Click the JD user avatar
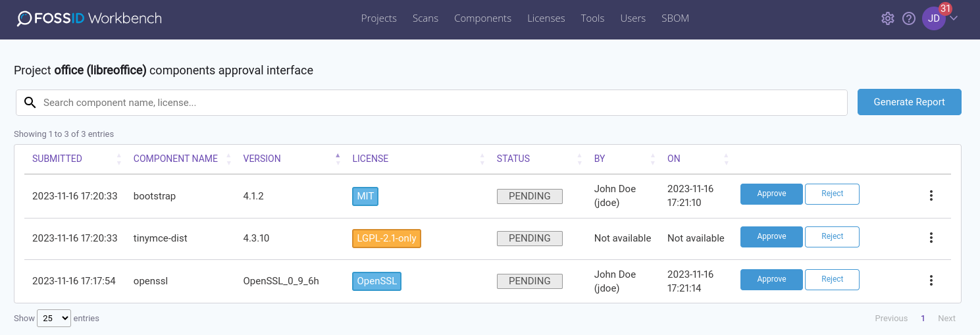 [x=934, y=18]
